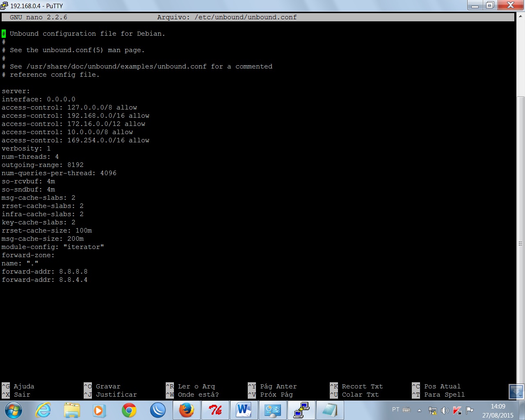Launch Internet Explorer from taskbar

click(43, 410)
